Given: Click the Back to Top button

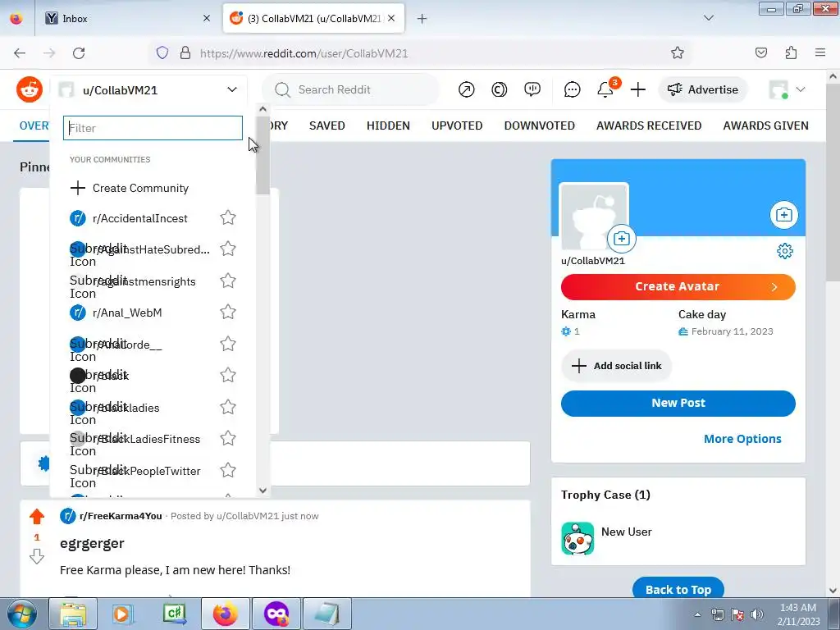Looking at the screenshot, I should 678,589.
